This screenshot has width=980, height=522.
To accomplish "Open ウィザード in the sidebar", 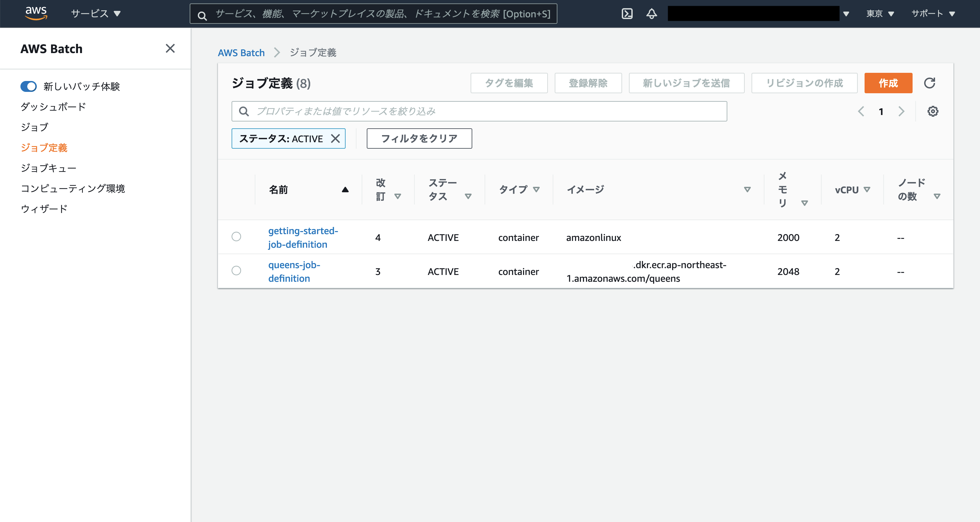I will pos(44,208).
